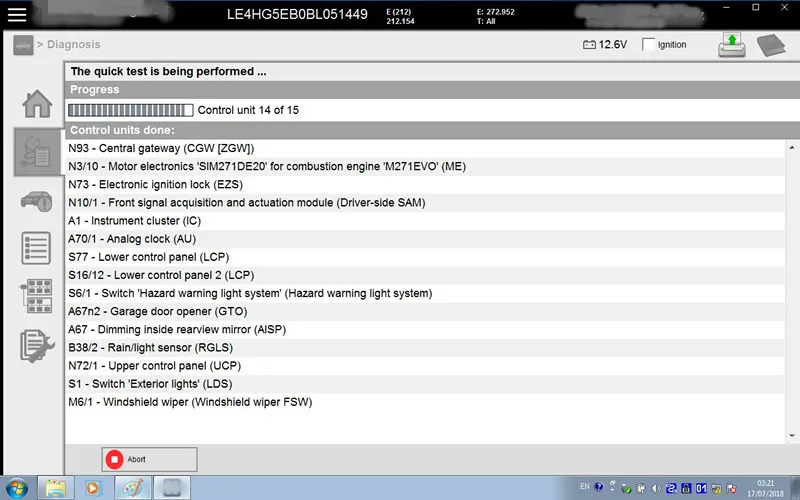
Task: Select N72/1 - Upper control panel row
Action: click(x=424, y=366)
